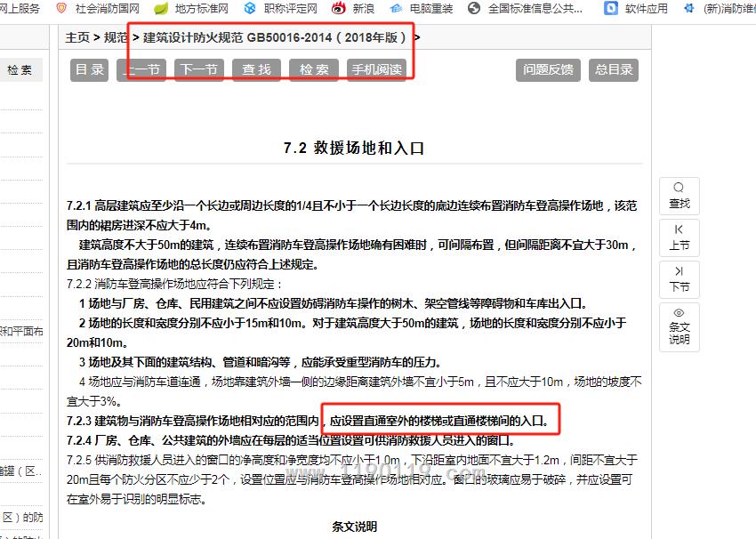Screen dimensions: 756x539
Task: Jump to next section via 下节 sidebar icon
Action: click(679, 271)
